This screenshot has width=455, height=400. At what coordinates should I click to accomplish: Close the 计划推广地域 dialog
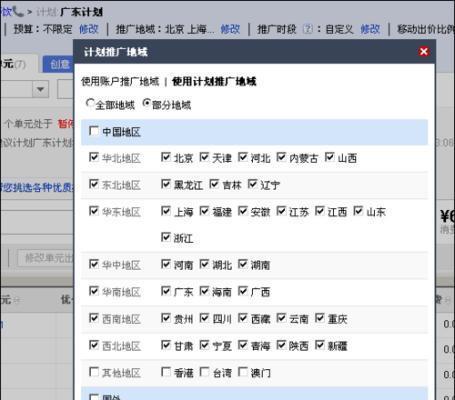(424, 52)
